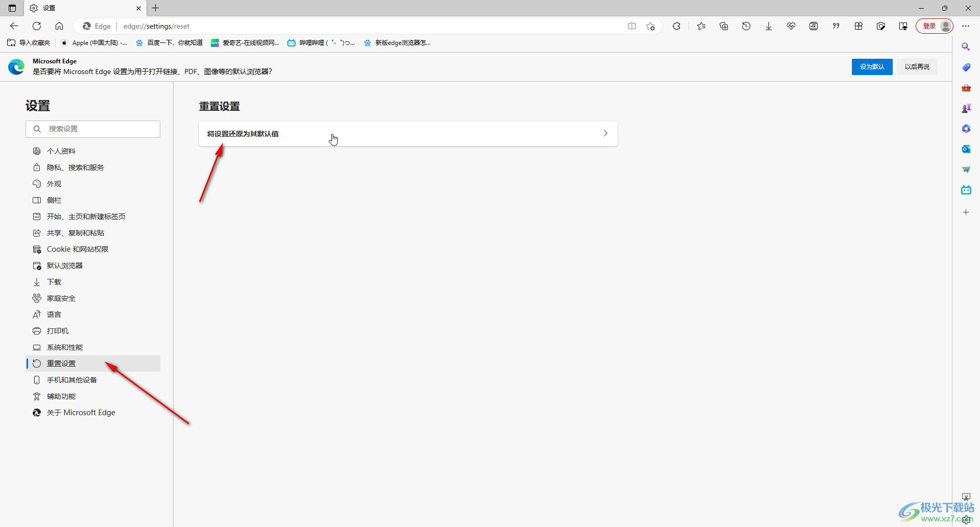This screenshot has height=527, width=980.
Task: Open 手机和其他设备 settings section
Action: [x=93, y=380]
